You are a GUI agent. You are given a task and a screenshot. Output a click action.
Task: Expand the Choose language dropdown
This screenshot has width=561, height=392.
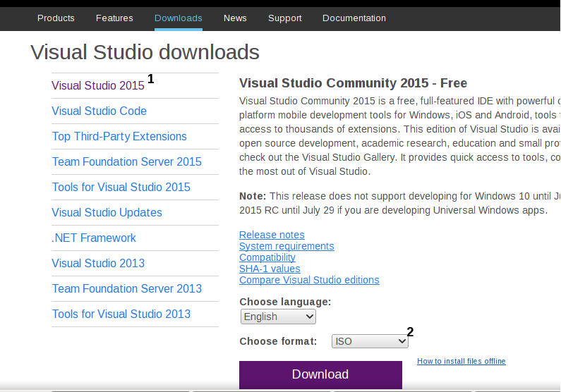278,317
